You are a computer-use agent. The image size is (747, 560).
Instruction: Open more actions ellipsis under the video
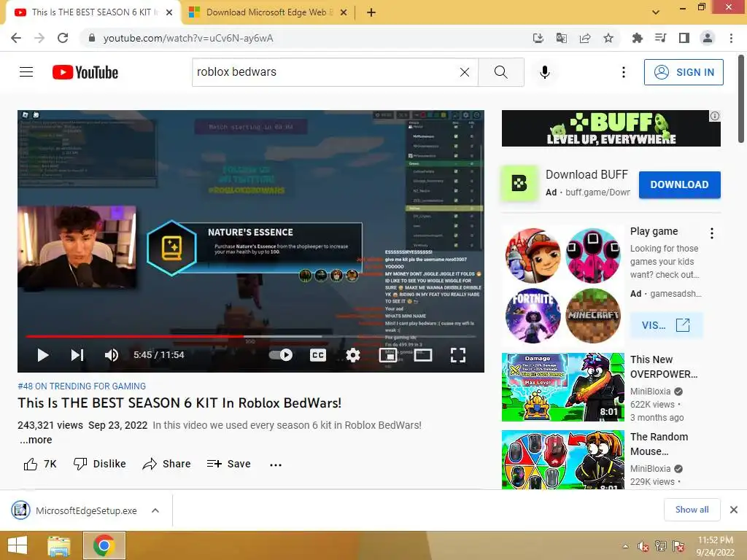[275, 464]
